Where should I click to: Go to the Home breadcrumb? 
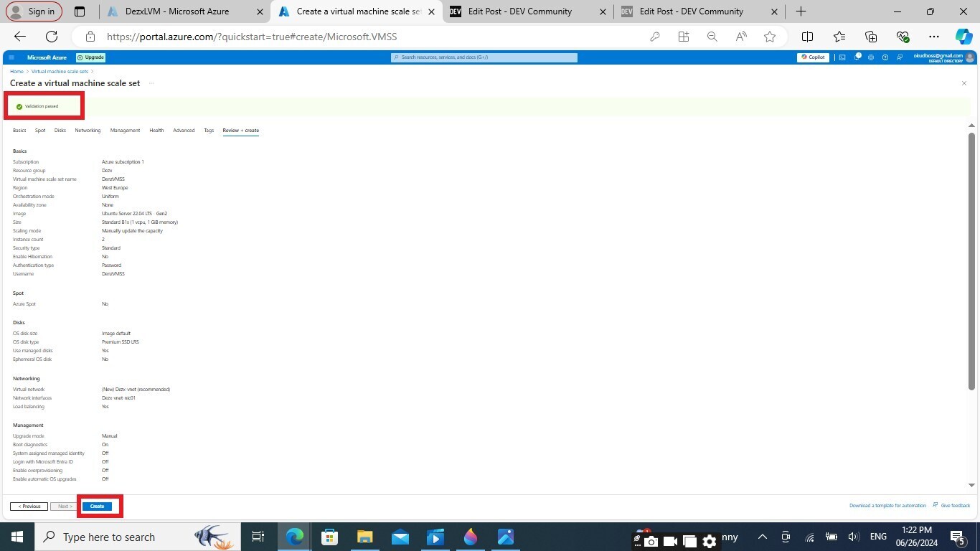click(x=17, y=72)
